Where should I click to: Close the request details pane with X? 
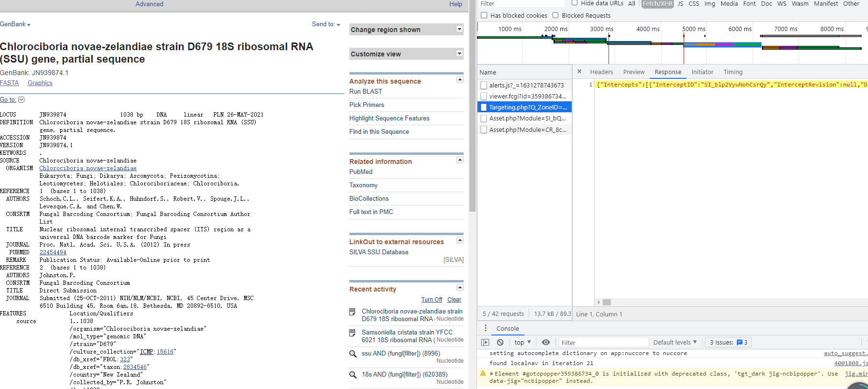(579, 72)
